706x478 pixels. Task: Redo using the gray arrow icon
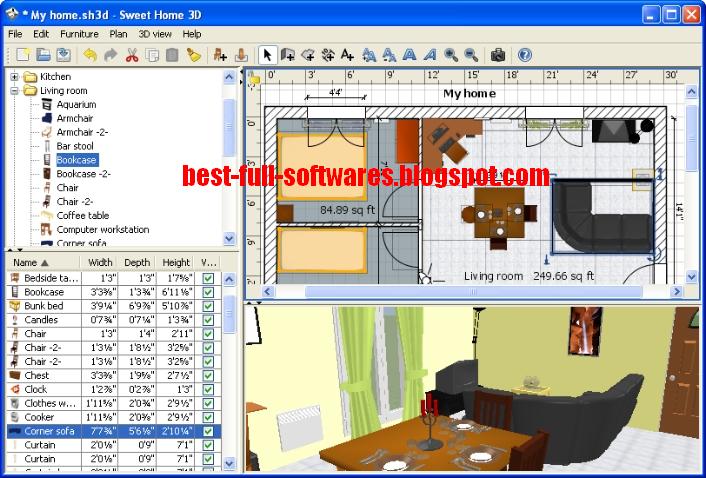(110, 55)
